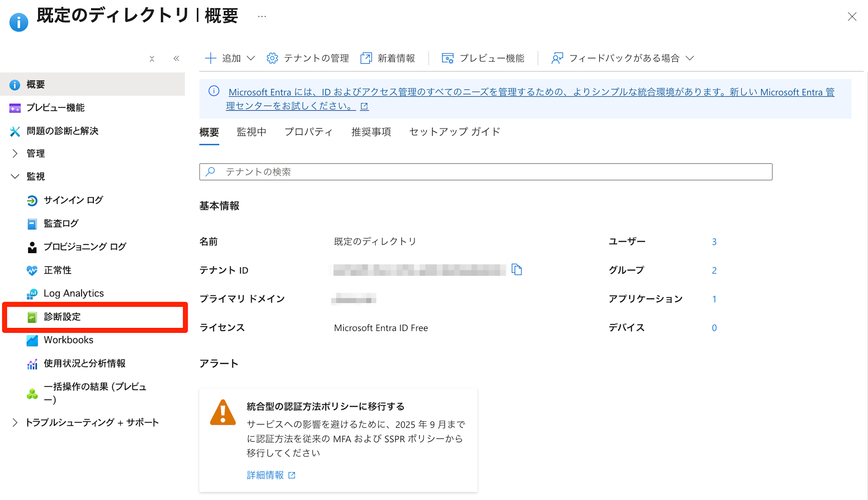Open the 追加 dropdown arrow
The image size is (868, 500).
point(251,58)
